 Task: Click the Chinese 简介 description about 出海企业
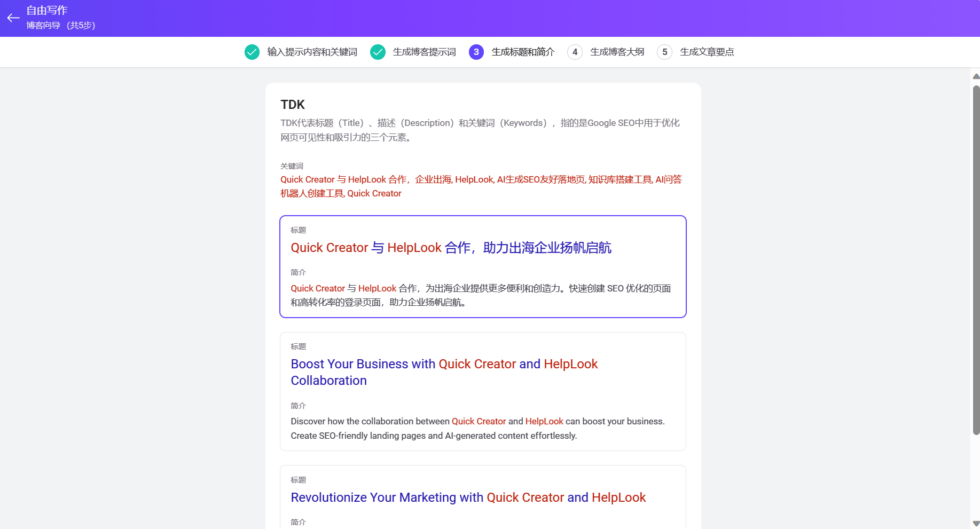[x=481, y=295]
